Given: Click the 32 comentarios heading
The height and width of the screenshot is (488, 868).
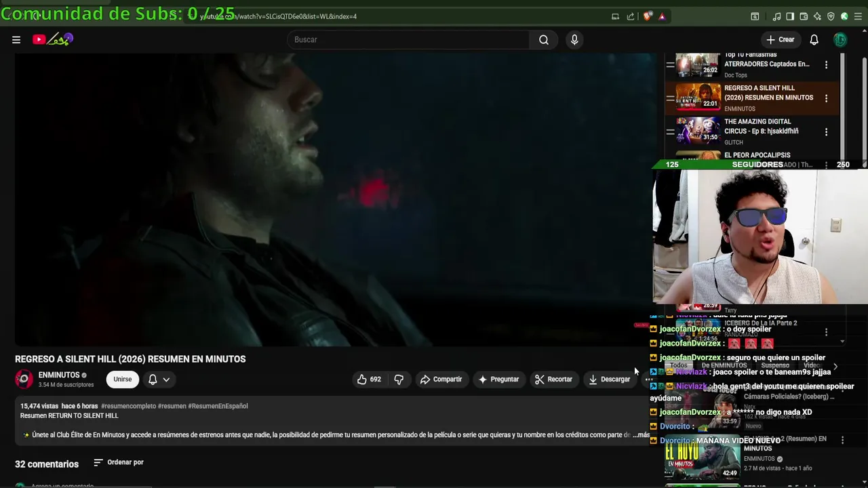Looking at the screenshot, I should pyautogui.click(x=47, y=464).
